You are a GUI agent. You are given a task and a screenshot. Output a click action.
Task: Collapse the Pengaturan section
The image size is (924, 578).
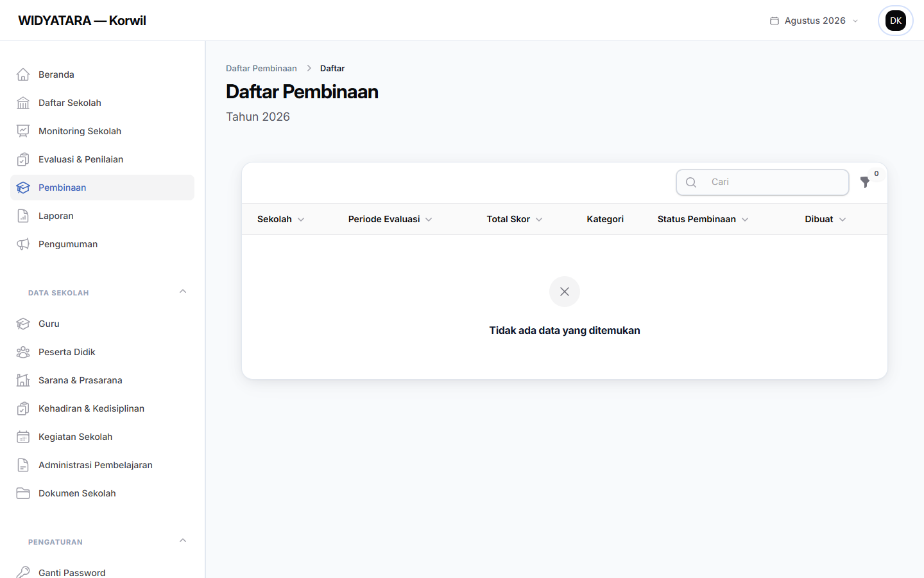coord(183,541)
